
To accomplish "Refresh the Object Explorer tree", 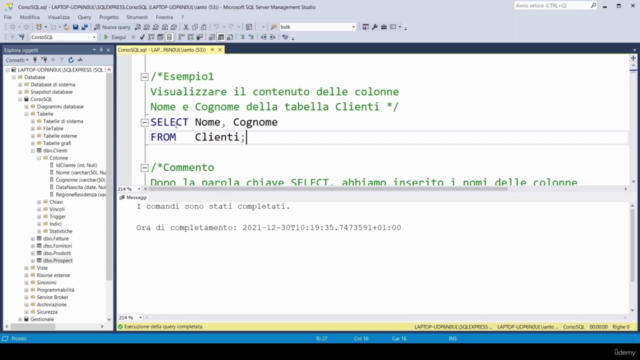I will click(x=71, y=60).
